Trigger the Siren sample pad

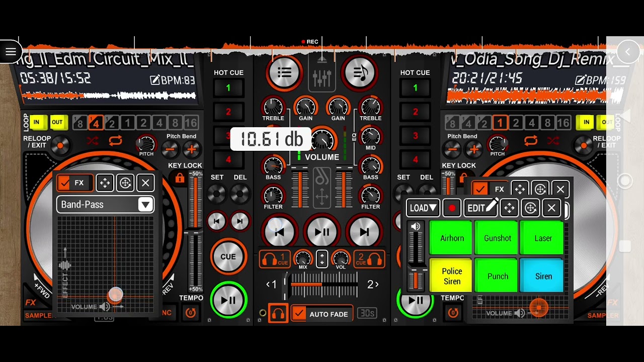pos(543,276)
